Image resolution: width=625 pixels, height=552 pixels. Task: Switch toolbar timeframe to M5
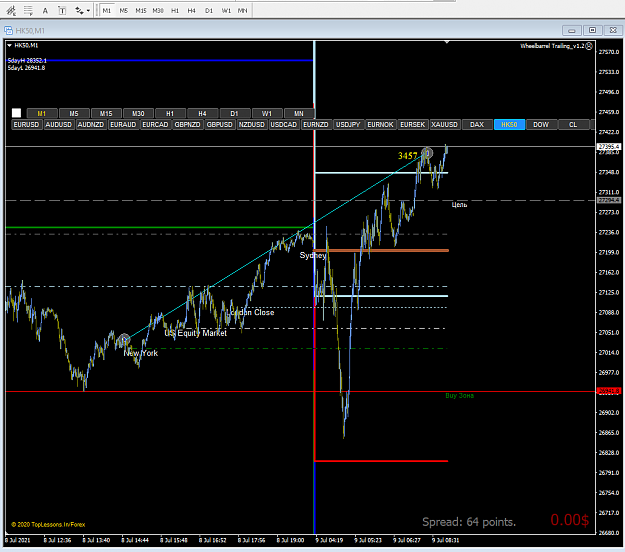click(x=124, y=11)
